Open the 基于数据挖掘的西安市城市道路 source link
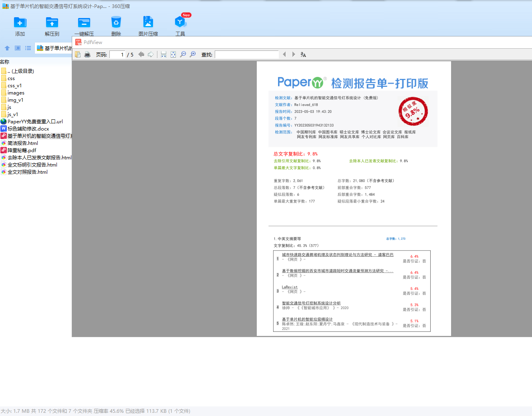532x416 pixels. coord(338,271)
